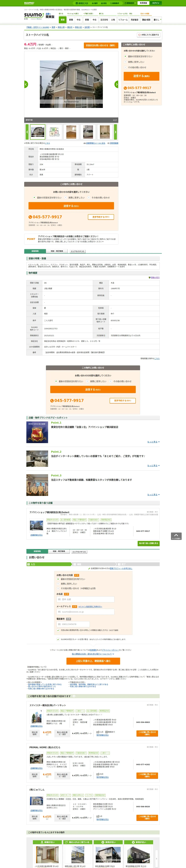Select form radio 最新の空室状況を知りたい
The height and width of the screenshot is (868, 186).
[58, 579]
